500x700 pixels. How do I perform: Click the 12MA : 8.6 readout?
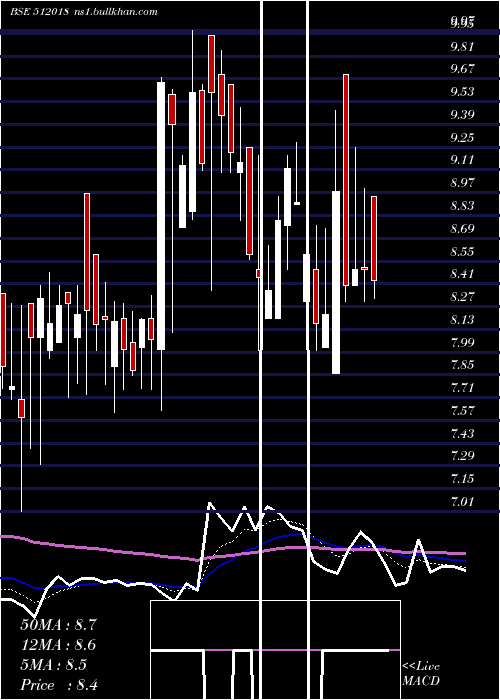(58, 645)
